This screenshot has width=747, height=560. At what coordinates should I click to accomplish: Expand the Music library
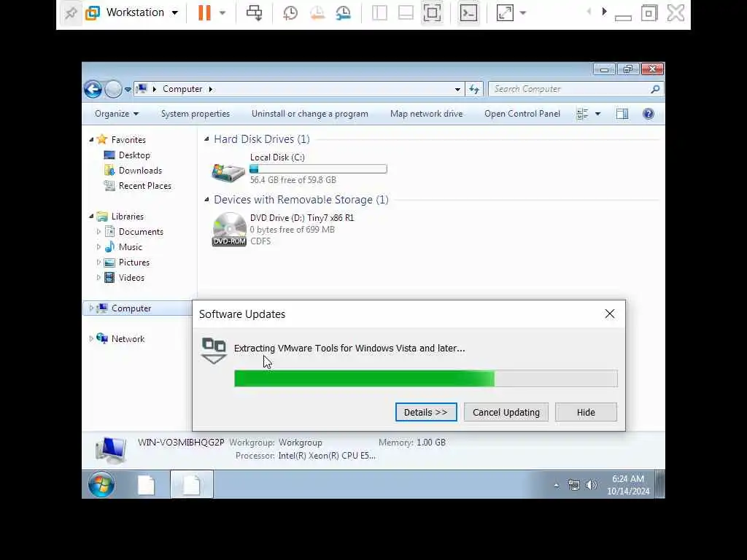pos(98,246)
